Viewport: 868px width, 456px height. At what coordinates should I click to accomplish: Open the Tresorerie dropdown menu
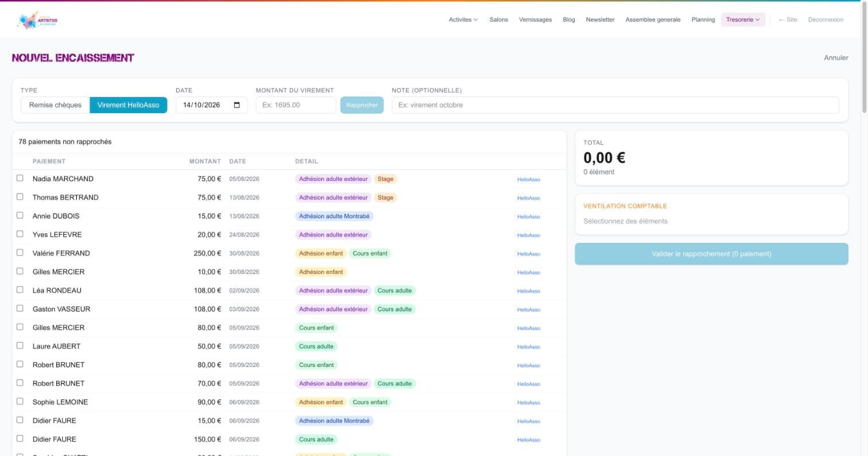[x=743, y=20]
